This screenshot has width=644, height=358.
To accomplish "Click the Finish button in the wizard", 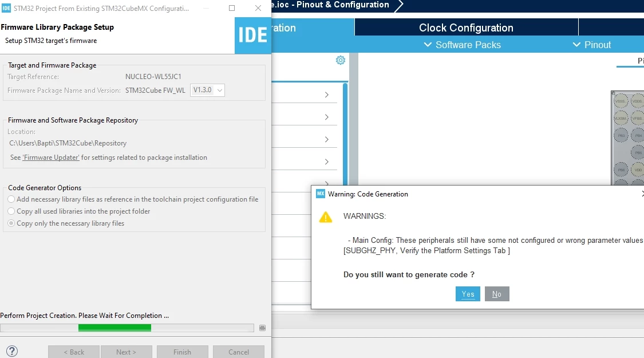I will click(183, 352).
